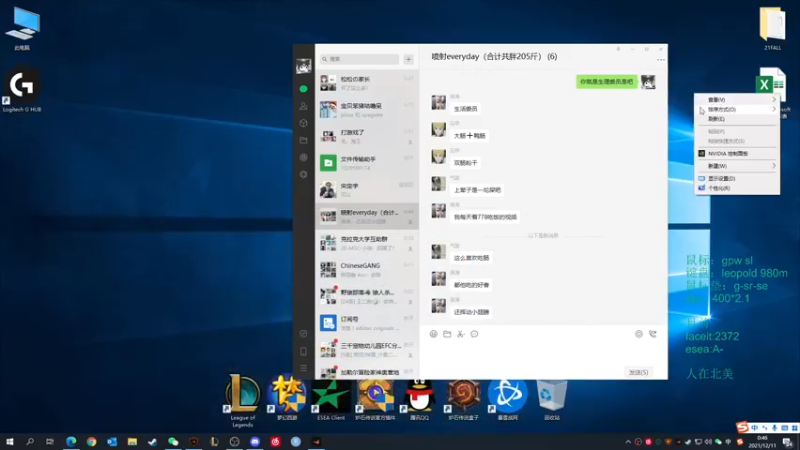Click the plus button to start a chat
Screen dimensions: 800x450
(408, 59)
